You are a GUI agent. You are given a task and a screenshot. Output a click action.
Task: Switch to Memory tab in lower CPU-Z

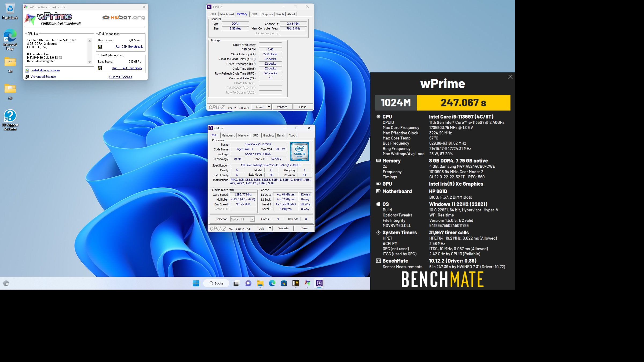[243, 135]
